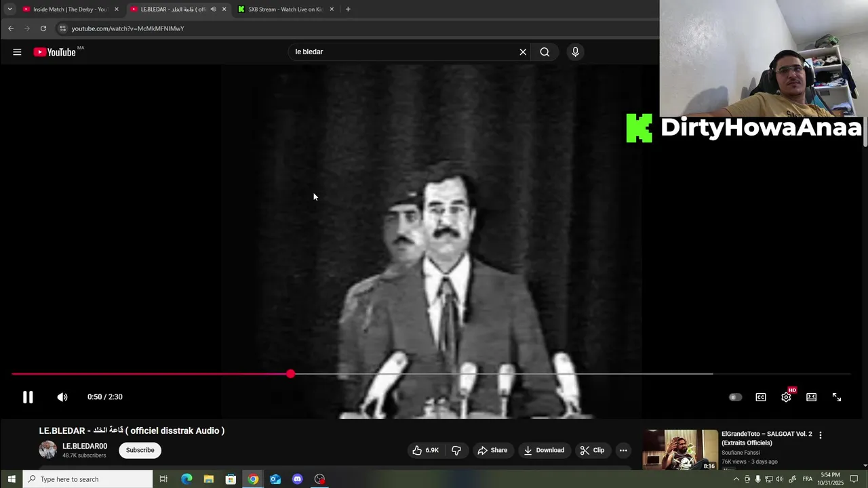Show hidden tray icons with the chevron
868x488 pixels.
point(736,479)
